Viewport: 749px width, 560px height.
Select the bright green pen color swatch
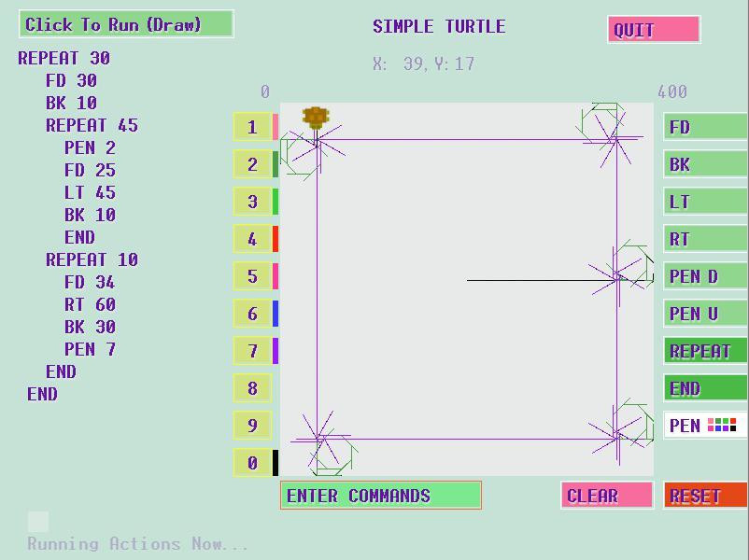(x=276, y=202)
